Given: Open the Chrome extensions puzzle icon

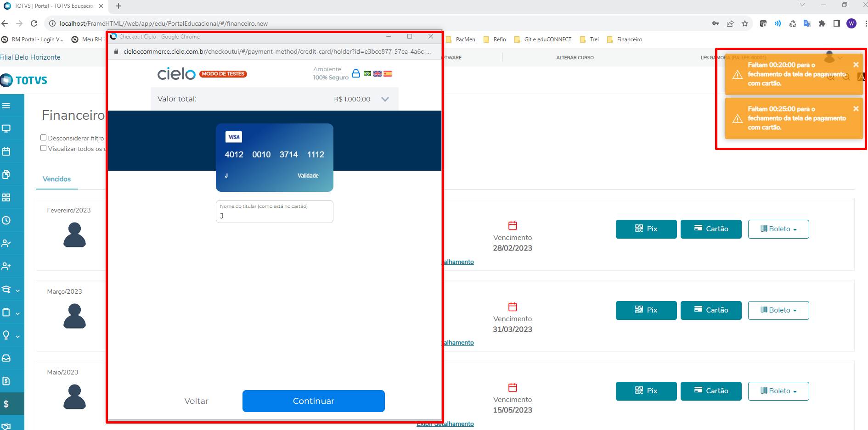Looking at the screenshot, I should pos(822,23).
